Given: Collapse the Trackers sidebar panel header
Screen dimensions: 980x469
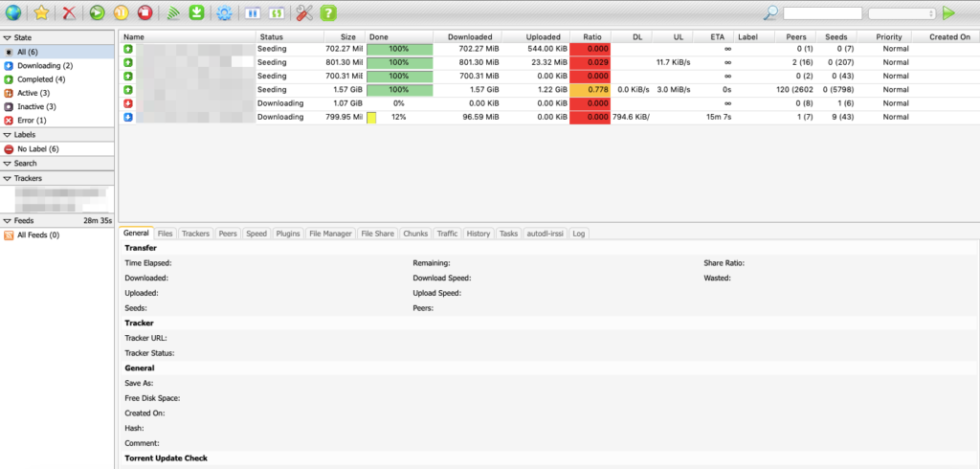Looking at the screenshot, I should click(x=56, y=178).
